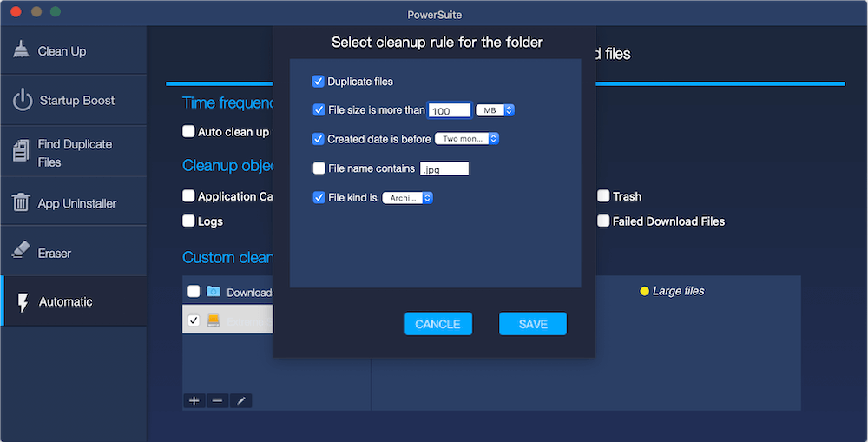Add a folder with plus button
Screen dimensions: 868x442
pyautogui.click(x=194, y=400)
